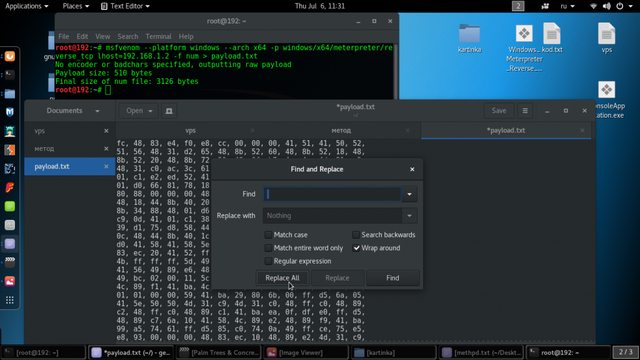Screen dimensions: 640x360
Task: Switch to the vps tab in gedit
Action: (191, 131)
